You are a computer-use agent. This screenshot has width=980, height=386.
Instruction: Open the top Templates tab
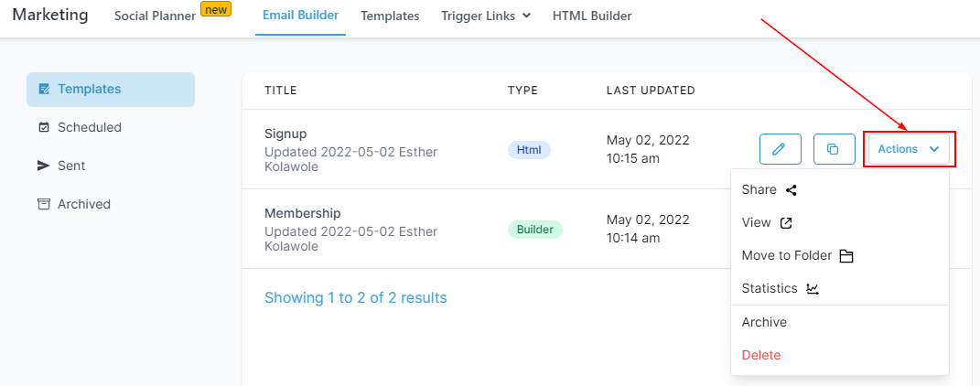[x=390, y=16]
